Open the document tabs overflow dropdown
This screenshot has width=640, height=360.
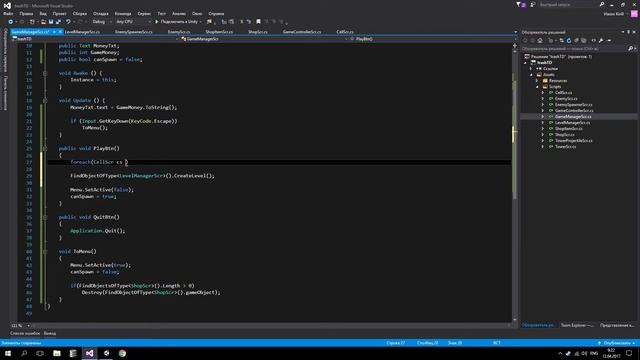[x=516, y=32]
